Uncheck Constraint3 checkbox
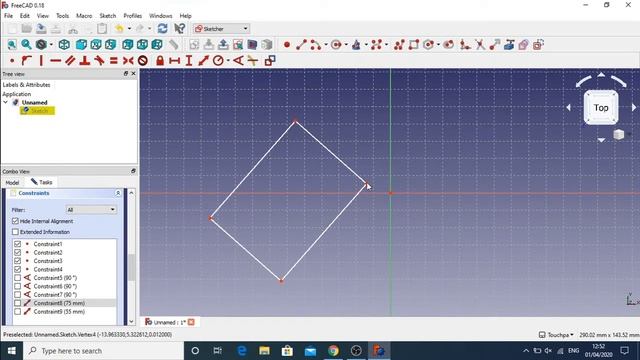 click(x=18, y=261)
